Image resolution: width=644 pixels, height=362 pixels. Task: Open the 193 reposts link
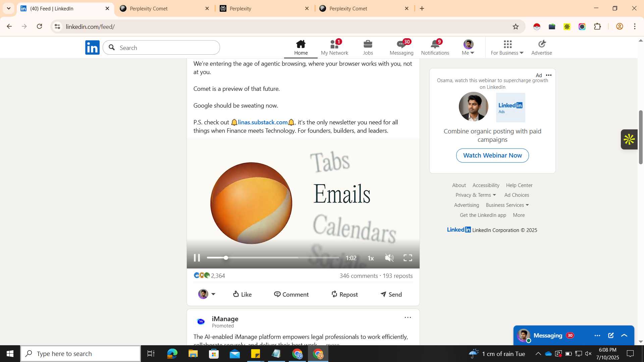click(x=398, y=276)
